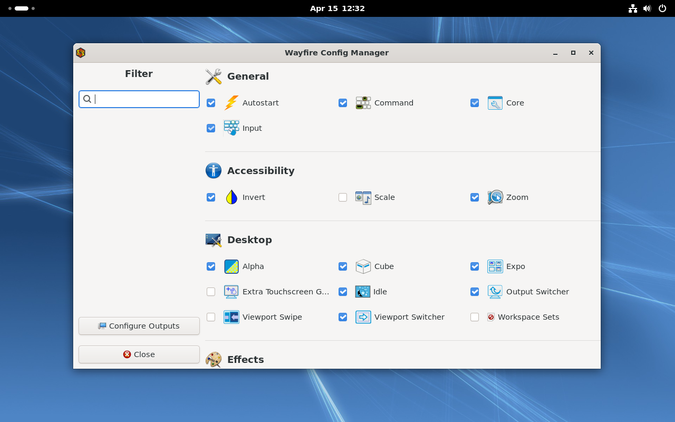Open the Invert plugin droplet icon
The image size is (675, 422).
tap(231, 197)
